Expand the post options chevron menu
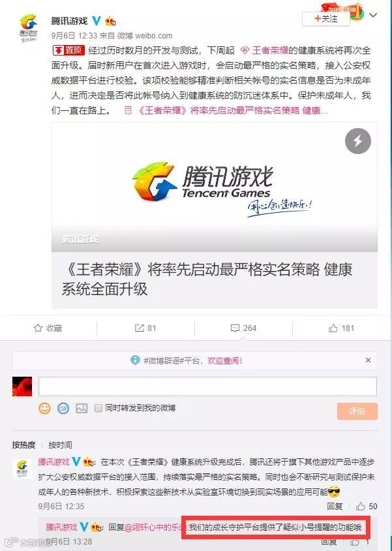 click(x=373, y=15)
